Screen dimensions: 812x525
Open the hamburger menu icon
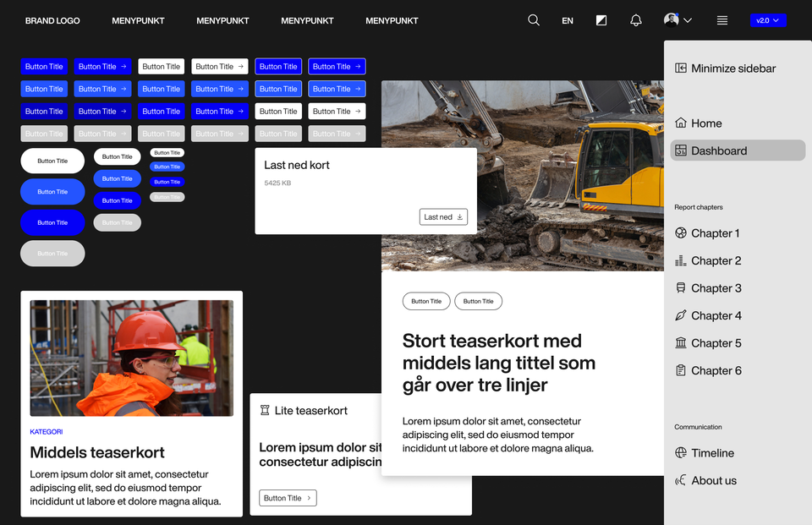pos(721,19)
